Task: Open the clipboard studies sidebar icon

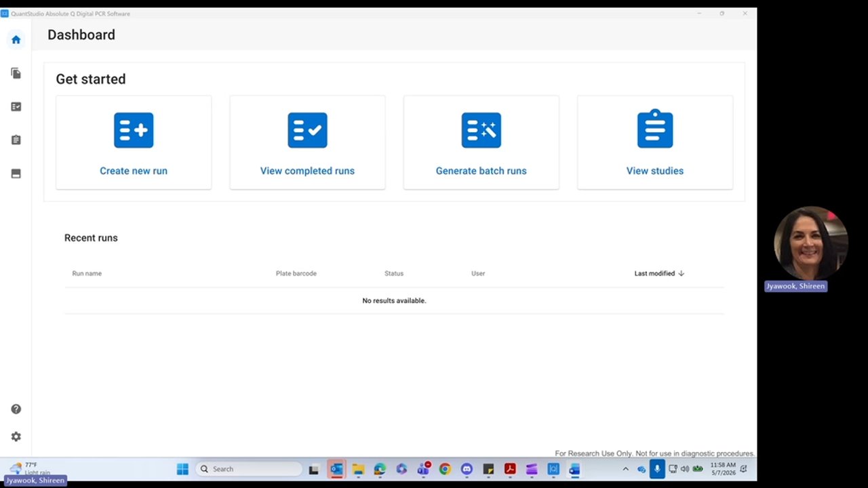Action: [x=16, y=140]
